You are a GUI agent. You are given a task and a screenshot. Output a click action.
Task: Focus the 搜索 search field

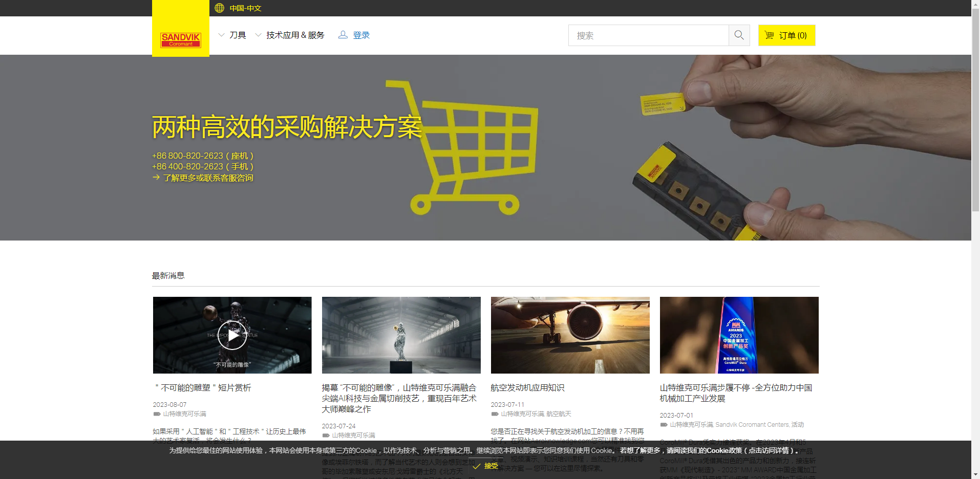point(648,35)
